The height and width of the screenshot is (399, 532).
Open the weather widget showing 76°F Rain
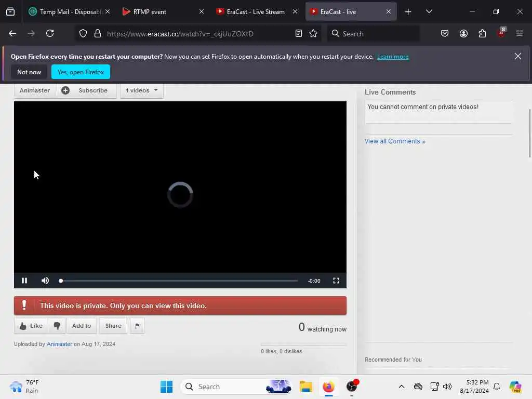[x=24, y=387]
